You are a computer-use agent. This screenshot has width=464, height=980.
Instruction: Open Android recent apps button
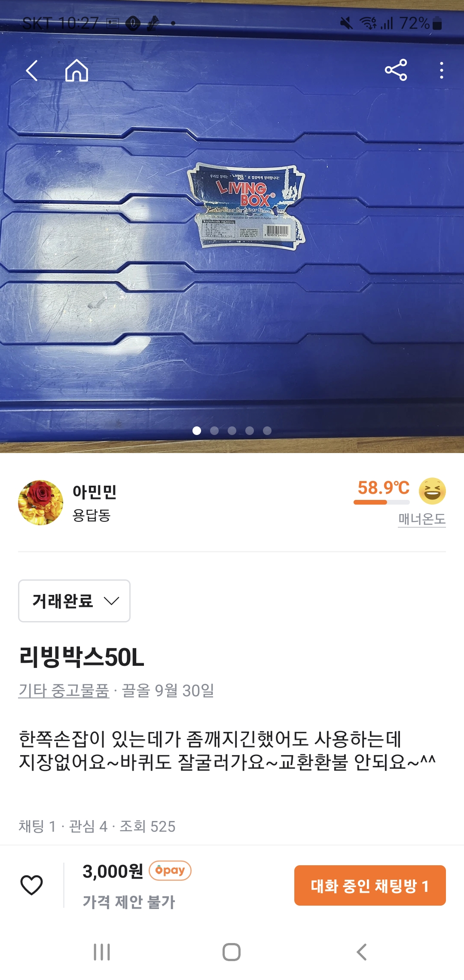coord(102,952)
